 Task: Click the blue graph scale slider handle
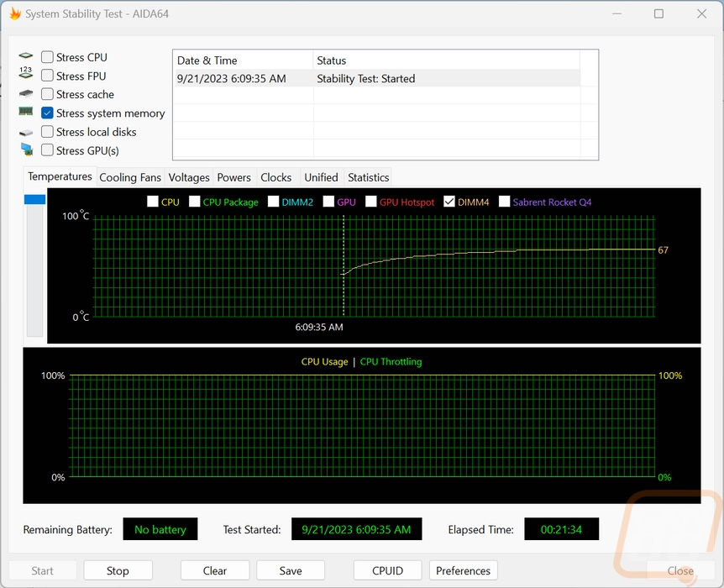[x=34, y=200]
